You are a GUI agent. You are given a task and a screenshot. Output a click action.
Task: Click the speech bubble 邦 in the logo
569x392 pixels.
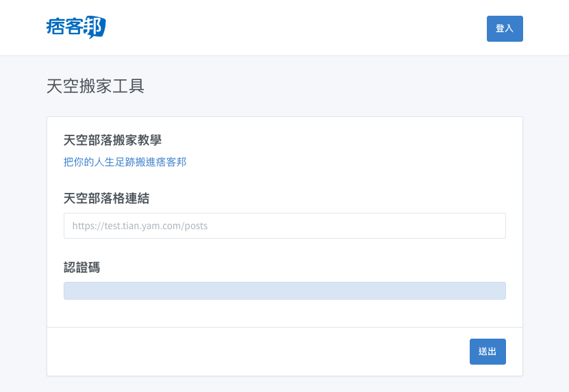tap(97, 27)
